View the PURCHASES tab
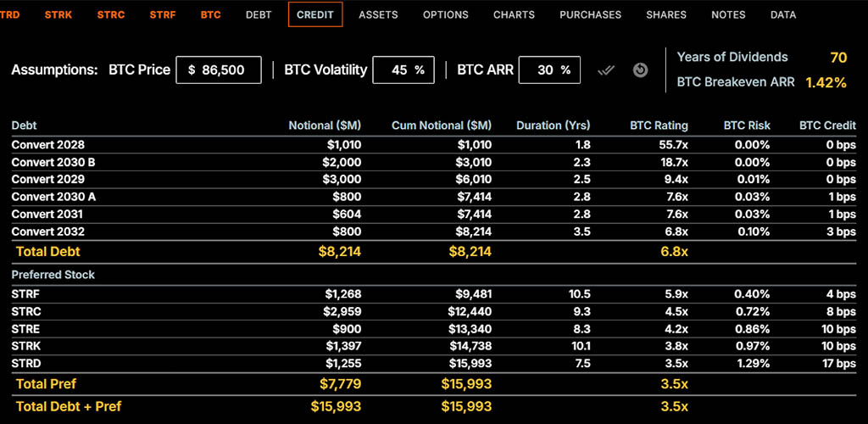 pyautogui.click(x=590, y=14)
